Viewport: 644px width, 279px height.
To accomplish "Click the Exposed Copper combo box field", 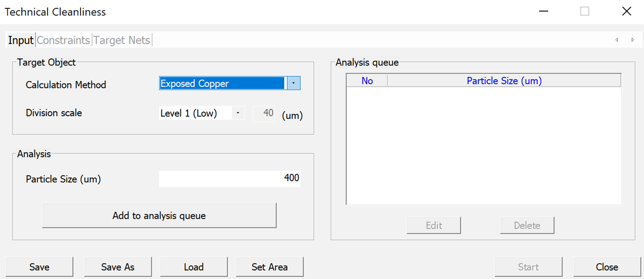I will 222,83.
